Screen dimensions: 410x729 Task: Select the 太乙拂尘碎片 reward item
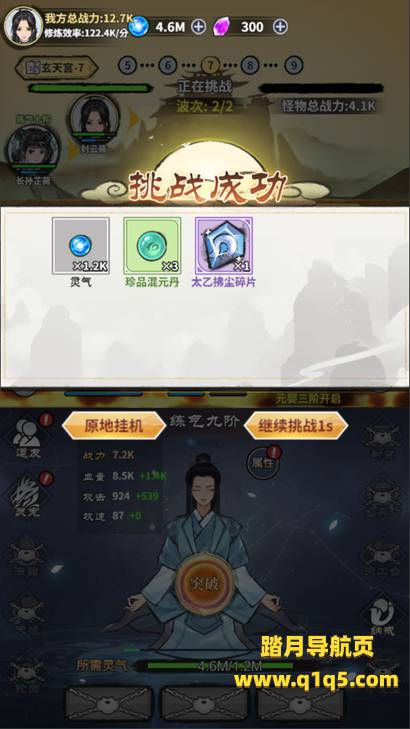click(224, 246)
